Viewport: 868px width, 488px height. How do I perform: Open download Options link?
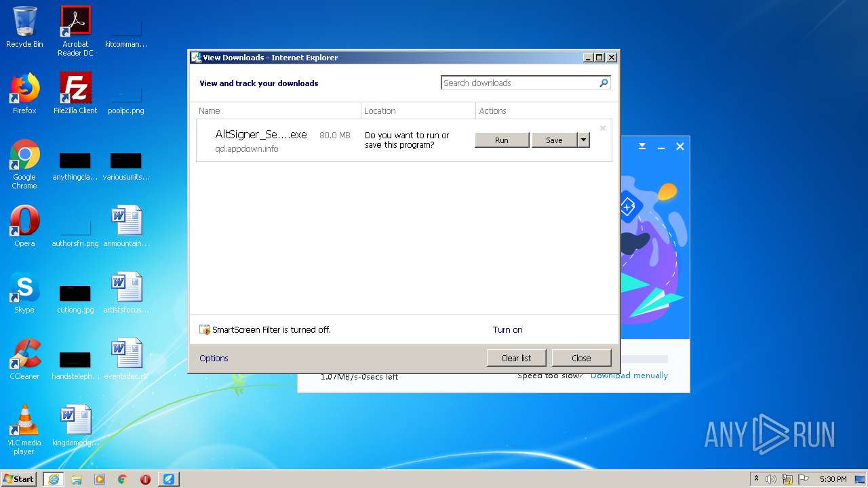[x=214, y=358]
